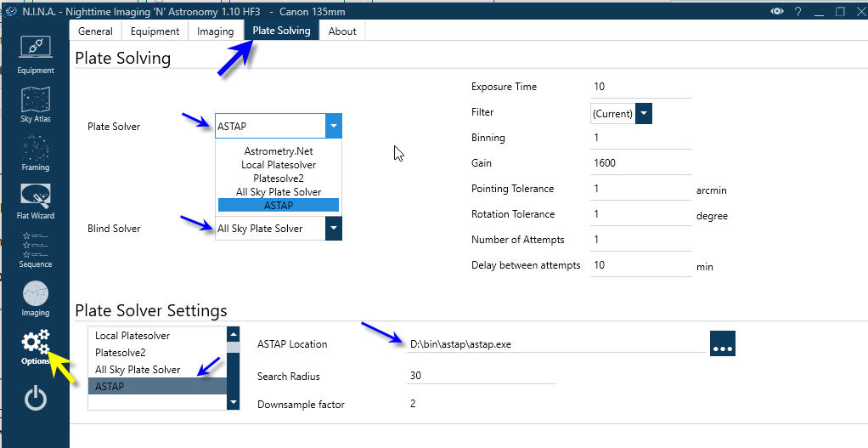The image size is (868, 448).
Task: Open the Sky Atlas view
Action: click(35, 104)
